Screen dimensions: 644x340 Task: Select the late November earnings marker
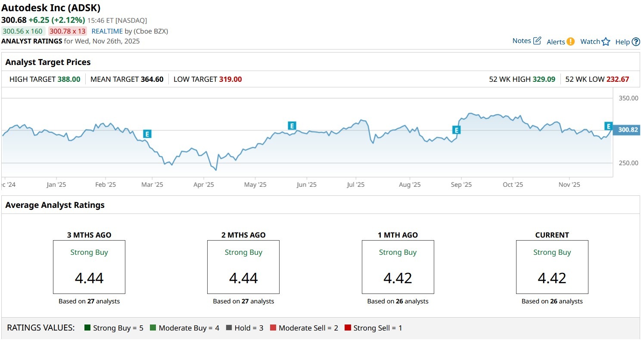pyautogui.click(x=608, y=126)
